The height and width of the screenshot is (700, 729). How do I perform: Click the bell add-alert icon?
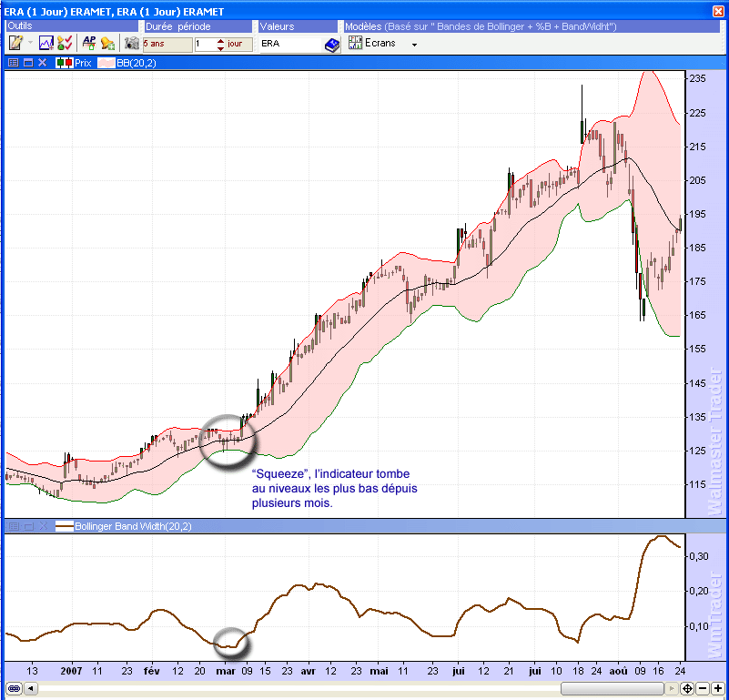(107, 44)
